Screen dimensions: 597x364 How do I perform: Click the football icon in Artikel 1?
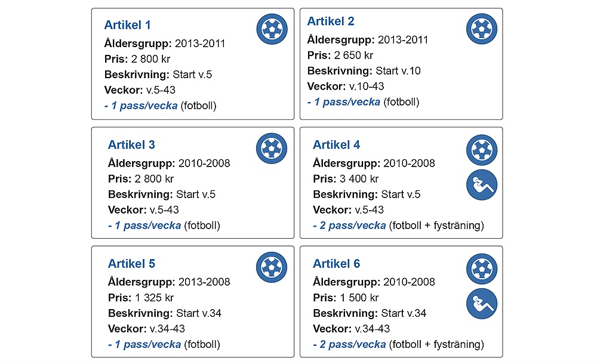[x=272, y=29]
